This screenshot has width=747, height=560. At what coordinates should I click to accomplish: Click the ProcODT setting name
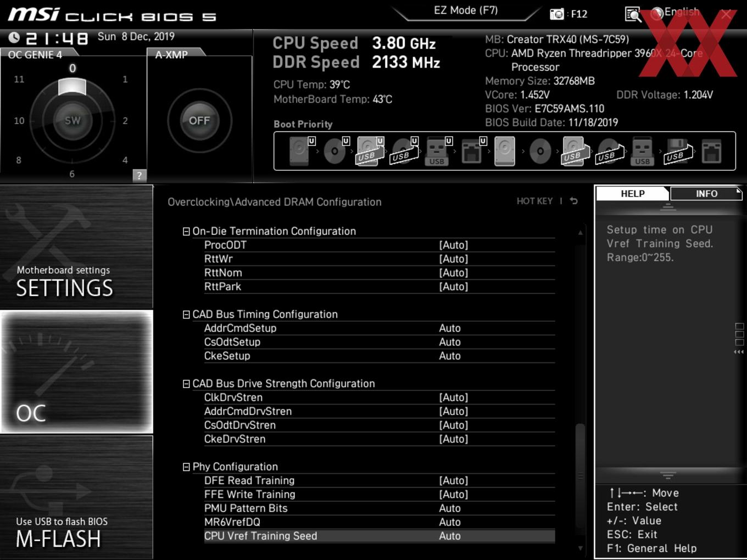click(x=225, y=245)
